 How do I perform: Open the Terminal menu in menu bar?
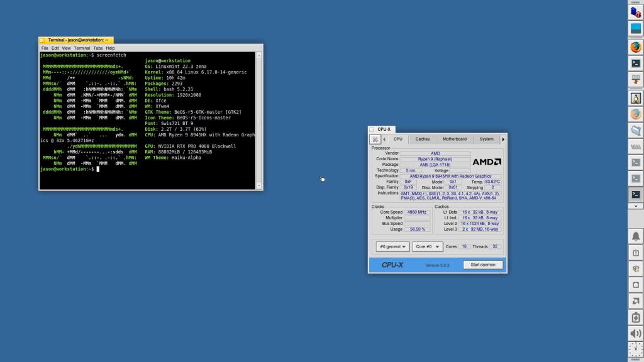point(82,48)
